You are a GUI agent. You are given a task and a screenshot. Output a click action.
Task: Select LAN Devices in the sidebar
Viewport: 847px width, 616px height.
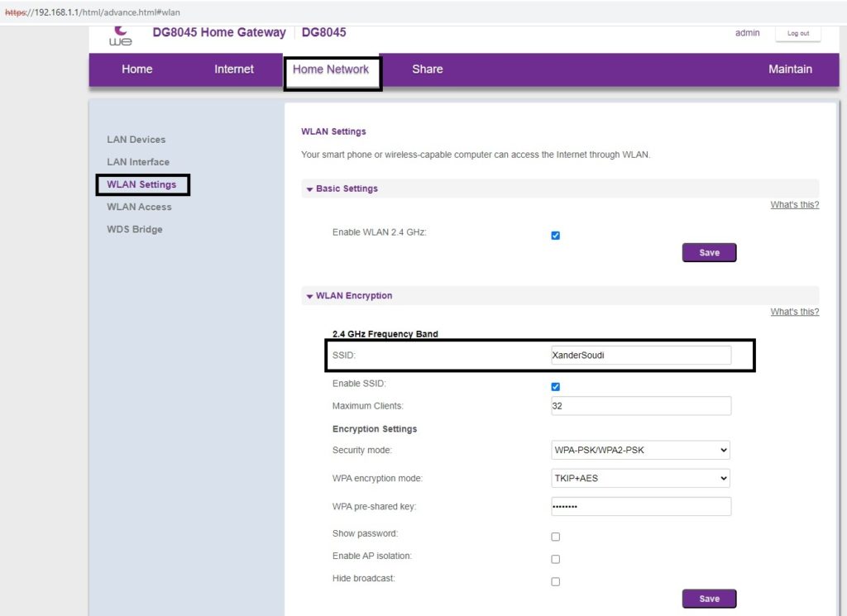pyautogui.click(x=136, y=140)
